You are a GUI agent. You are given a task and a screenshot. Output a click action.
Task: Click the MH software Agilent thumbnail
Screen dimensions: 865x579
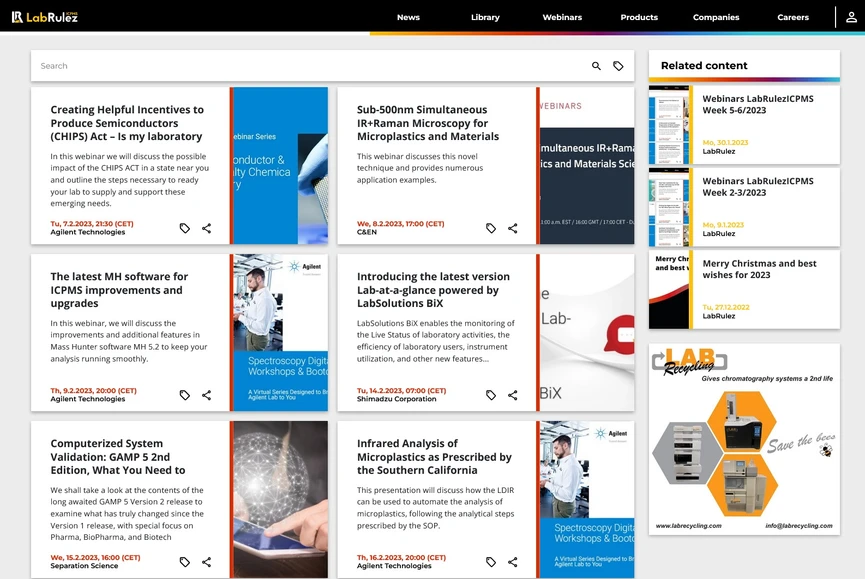pyautogui.click(x=281, y=333)
